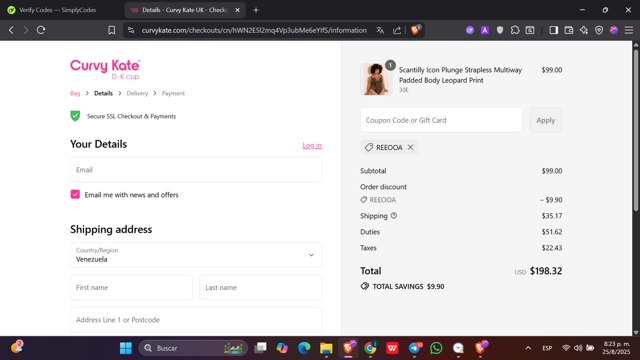Open the Leo AI sparkle icon

click(x=584, y=30)
